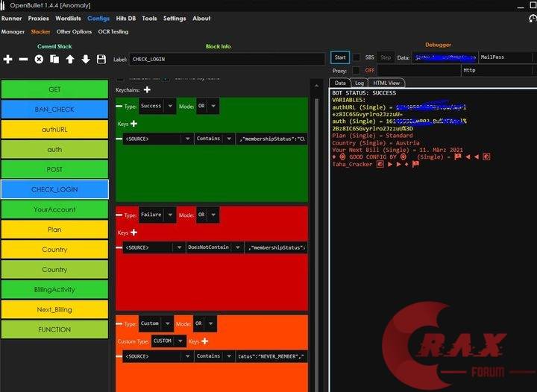Add a key to the Success keychain

134,124
